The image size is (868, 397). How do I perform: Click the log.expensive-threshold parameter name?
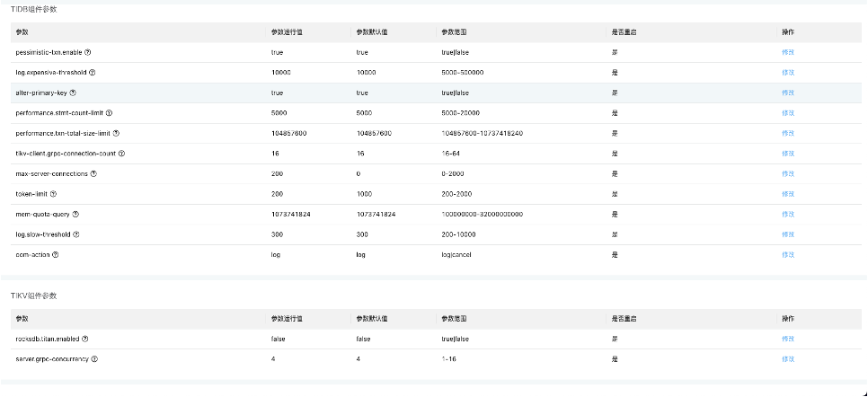(51, 73)
